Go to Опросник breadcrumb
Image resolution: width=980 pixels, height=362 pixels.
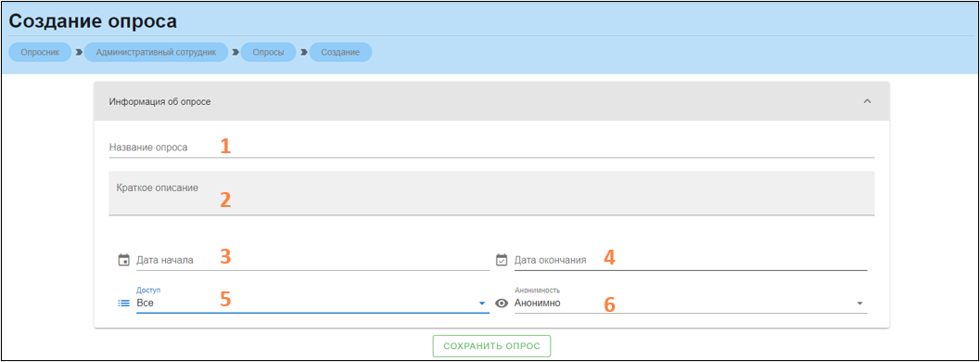pyautogui.click(x=40, y=52)
